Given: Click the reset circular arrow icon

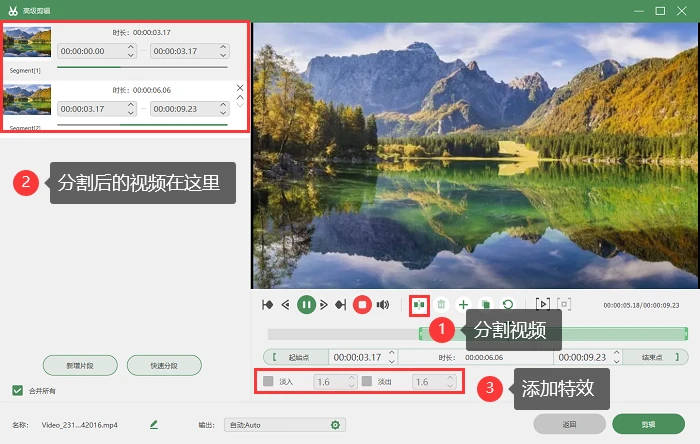Looking at the screenshot, I should click(508, 305).
